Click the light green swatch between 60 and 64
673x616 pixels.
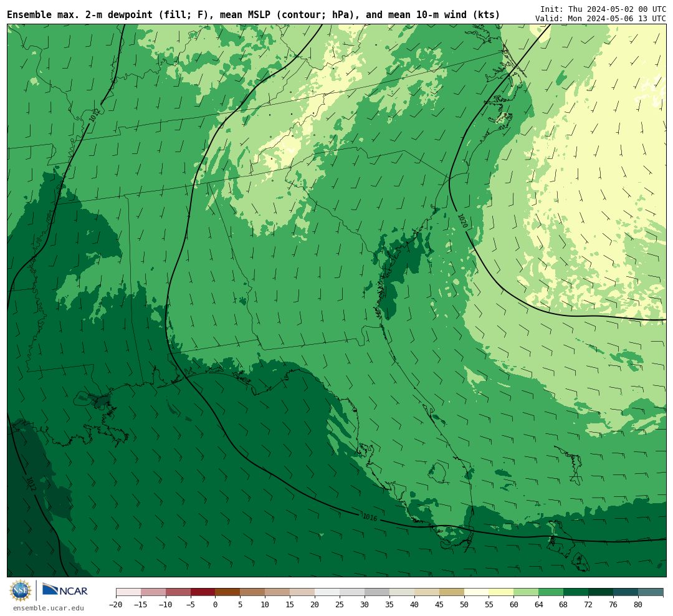(x=526, y=592)
